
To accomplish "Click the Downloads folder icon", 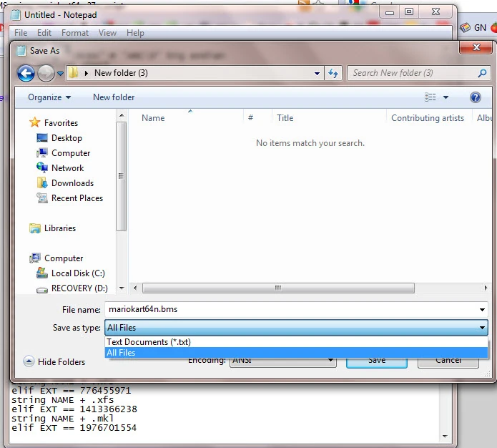I will (x=42, y=182).
